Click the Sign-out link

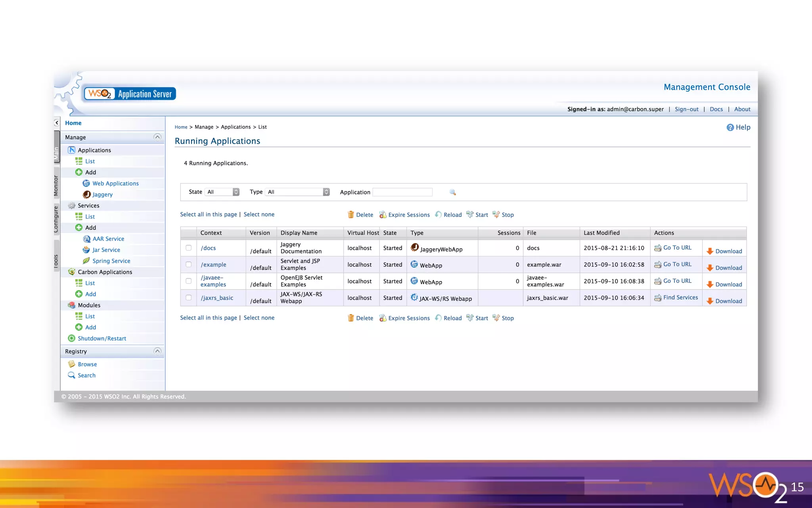tap(686, 109)
